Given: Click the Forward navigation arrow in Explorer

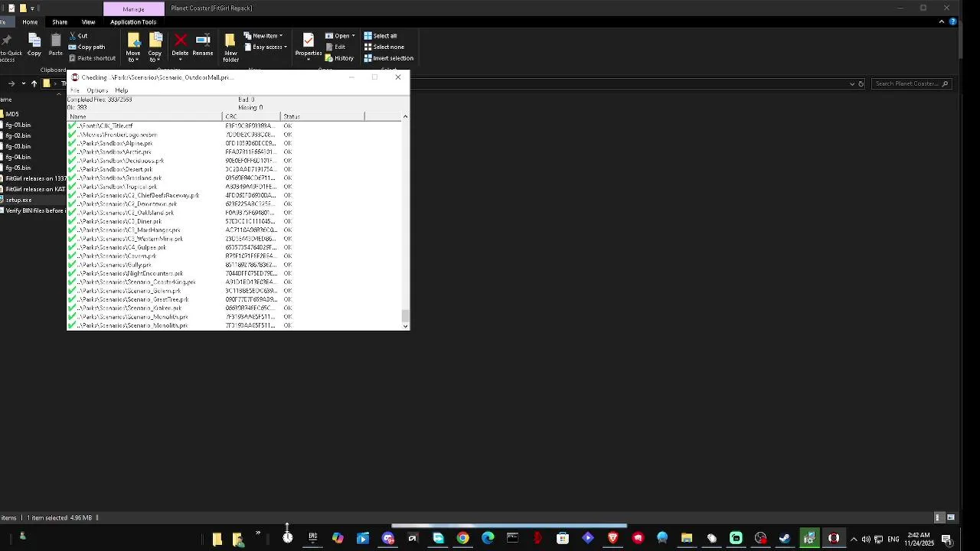Looking at the screenshot, I should tap(11, 83).
